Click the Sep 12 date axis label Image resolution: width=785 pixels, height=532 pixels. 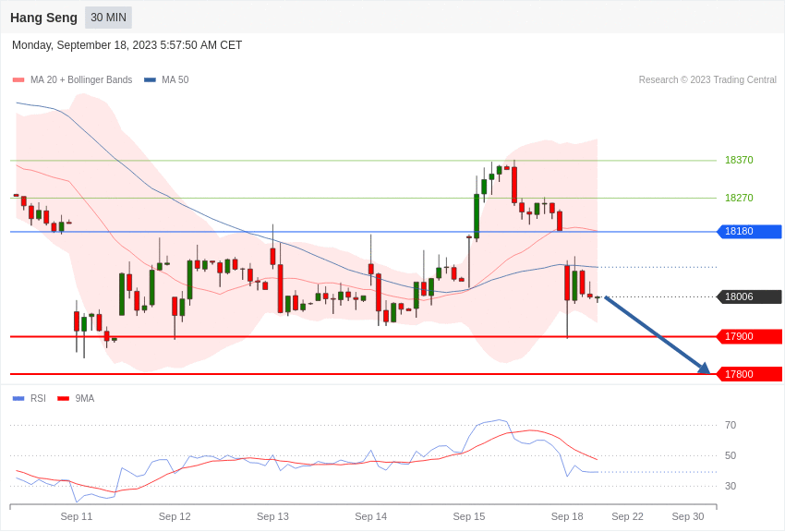[175, 516]
